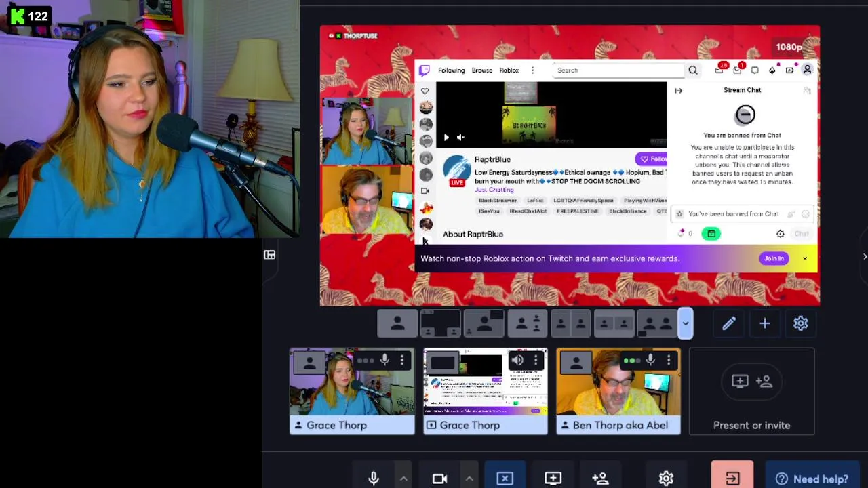Expand microphone device options arrow
The height and width of the screenshot is (488, 868).
point(403,479)
